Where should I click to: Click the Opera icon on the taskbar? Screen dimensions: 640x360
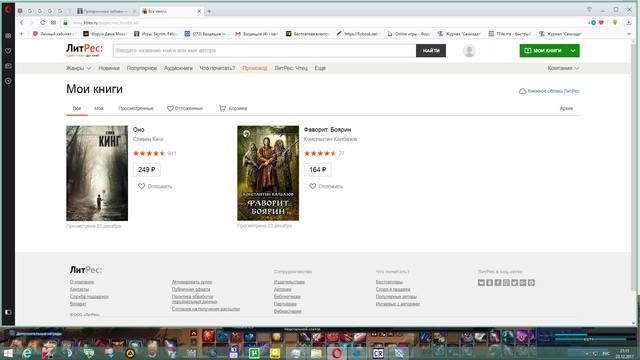[x=336, y=353]
